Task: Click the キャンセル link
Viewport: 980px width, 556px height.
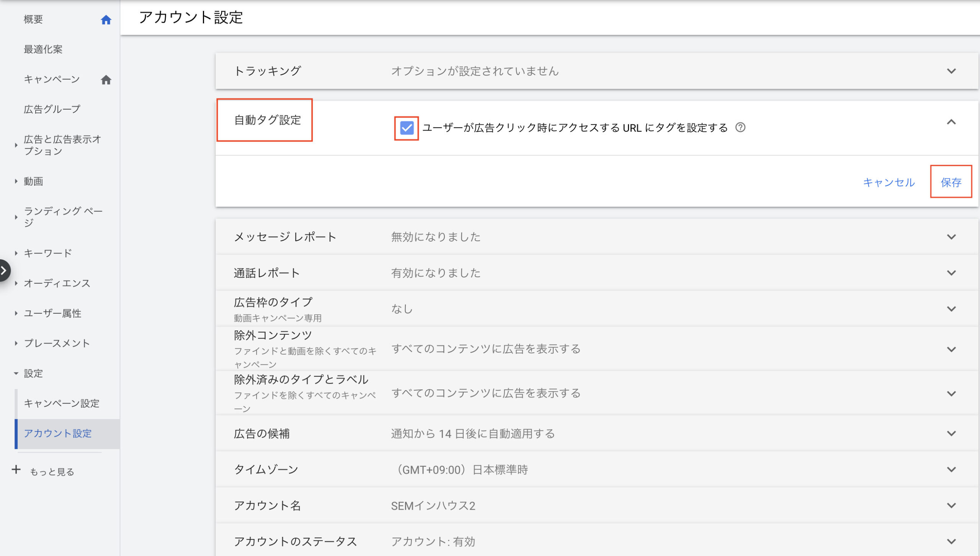Action: (x=889, y=182)
